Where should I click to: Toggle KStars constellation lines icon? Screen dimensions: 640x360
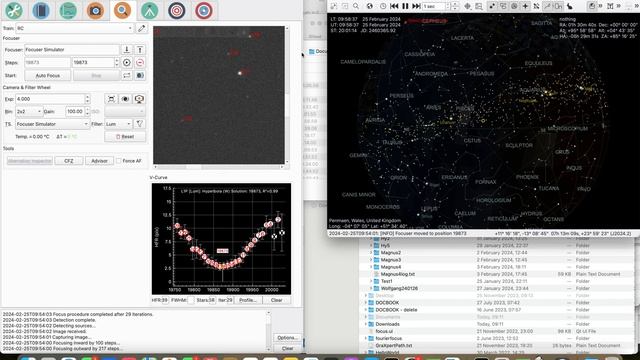tap(547, 6)
